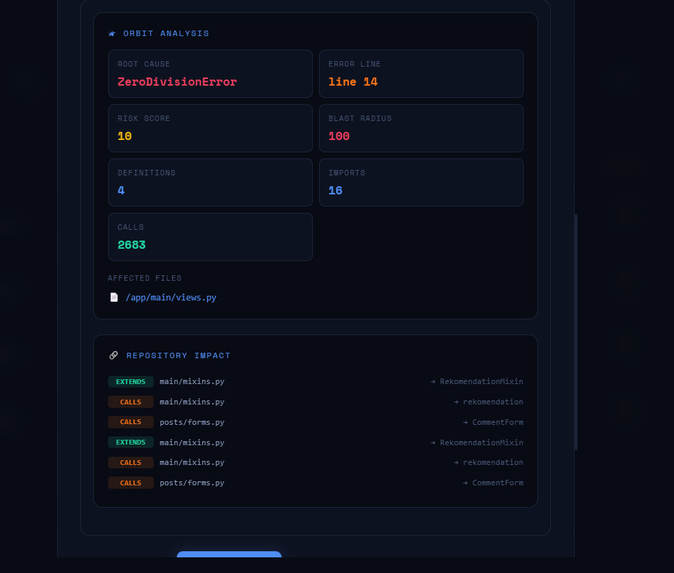Click the first EXTENDS badge in Repository Impact
Screen dimensions: 674x573
point(131,382)
